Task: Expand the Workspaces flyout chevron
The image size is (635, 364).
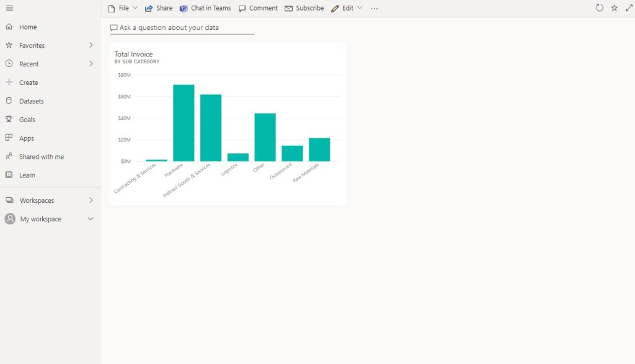Action: (x=91, y=200)
